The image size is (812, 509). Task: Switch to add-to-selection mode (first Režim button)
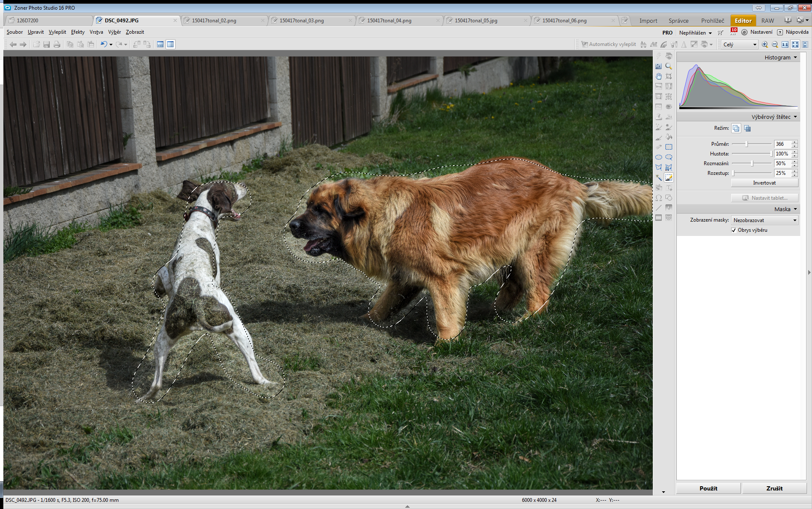click(x=736, y=128)
